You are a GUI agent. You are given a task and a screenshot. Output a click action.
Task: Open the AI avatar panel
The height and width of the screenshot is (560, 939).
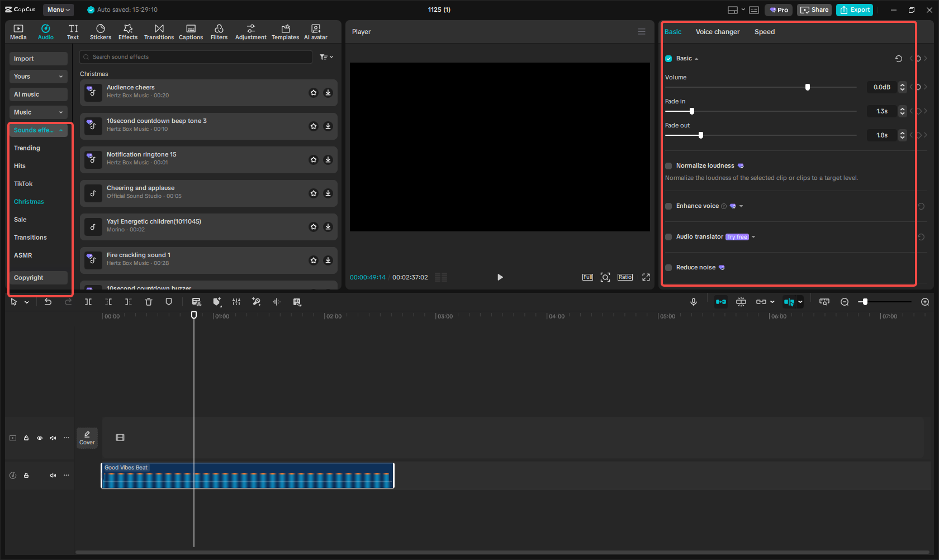click(x=315, y=31)
